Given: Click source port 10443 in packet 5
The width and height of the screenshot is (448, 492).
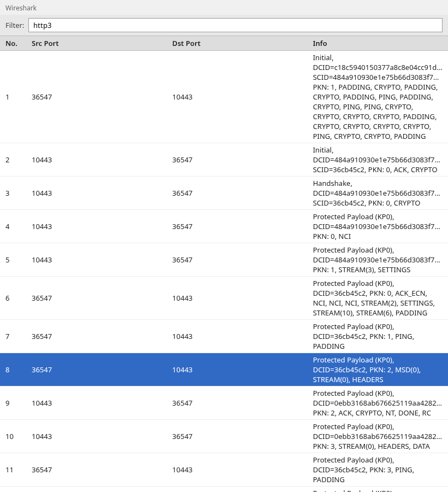Looking at the screenshot, I should pos(42,260).
